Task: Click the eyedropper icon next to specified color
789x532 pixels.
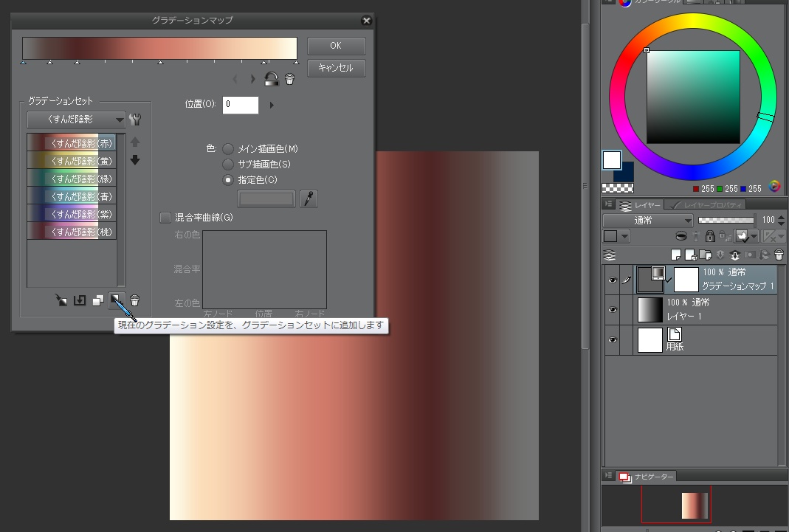Action: [x=309, y=198]
